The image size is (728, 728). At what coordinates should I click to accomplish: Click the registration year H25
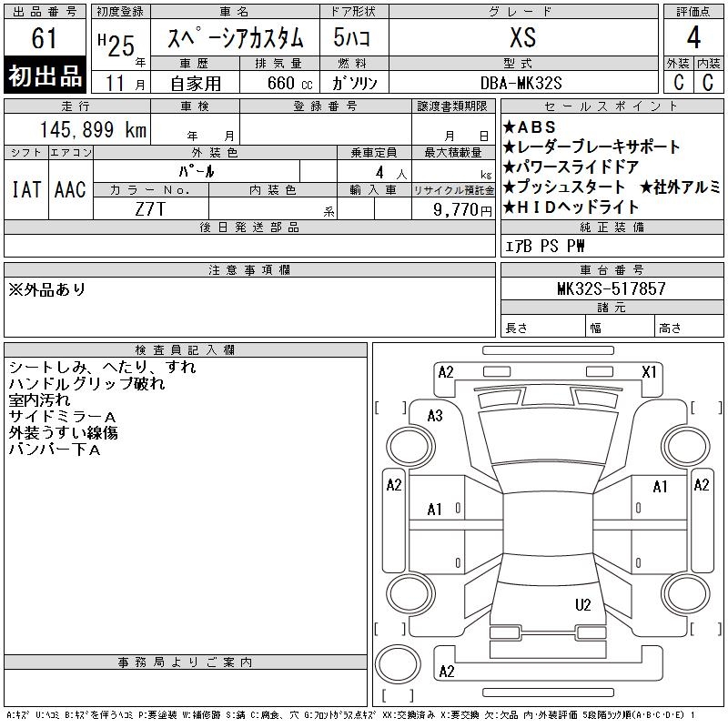pyautogui.click(x=116, y=45)
